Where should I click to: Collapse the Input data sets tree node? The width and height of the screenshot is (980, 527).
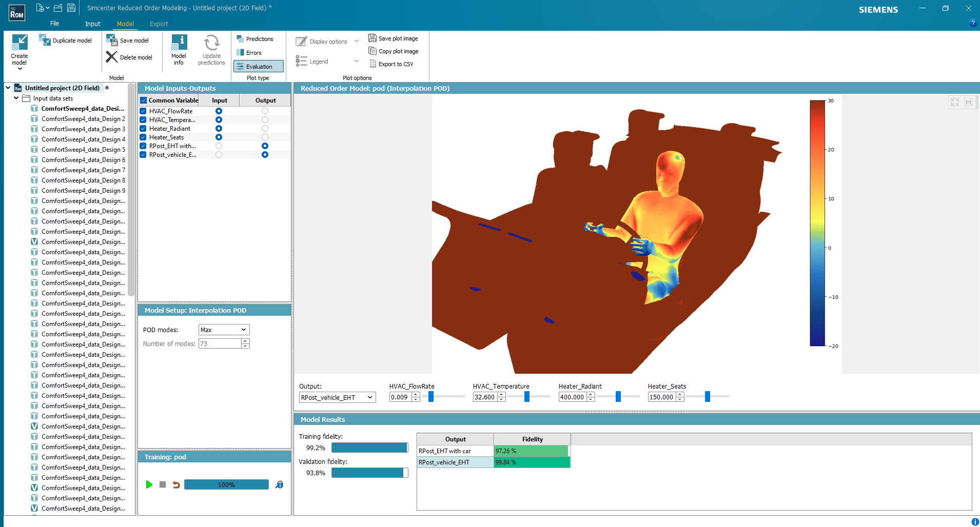pyautogui.click(x=16, y=98)
